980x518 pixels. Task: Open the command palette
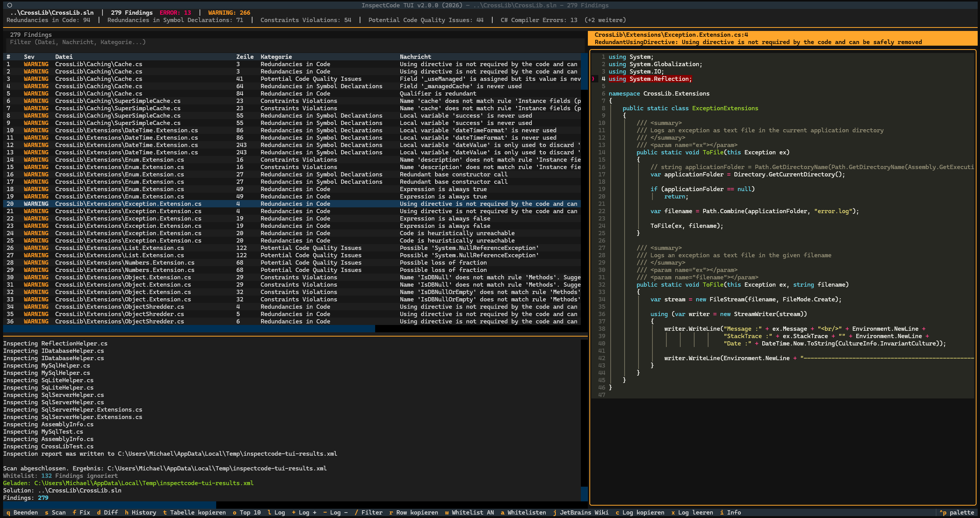(956, 512)
